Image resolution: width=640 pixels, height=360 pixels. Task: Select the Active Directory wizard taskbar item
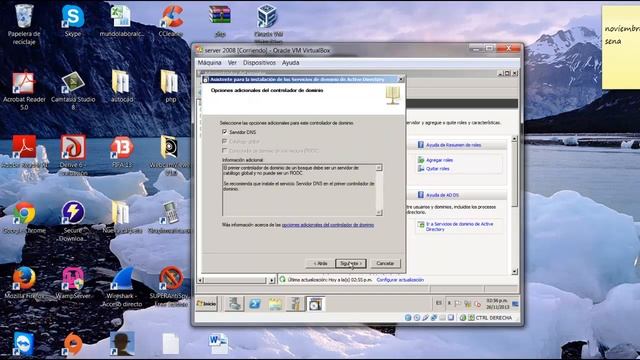click(316, 304)
